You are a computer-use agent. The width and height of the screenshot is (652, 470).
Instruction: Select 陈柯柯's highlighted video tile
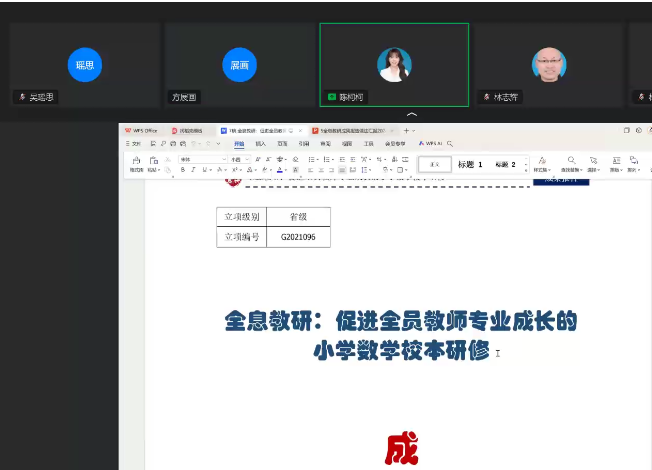click(394, 64)
